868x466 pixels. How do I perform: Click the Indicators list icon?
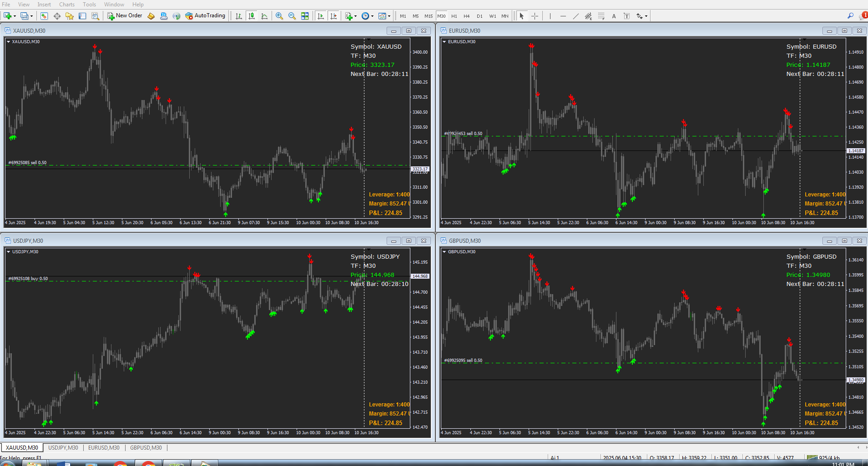coord(348,16)
